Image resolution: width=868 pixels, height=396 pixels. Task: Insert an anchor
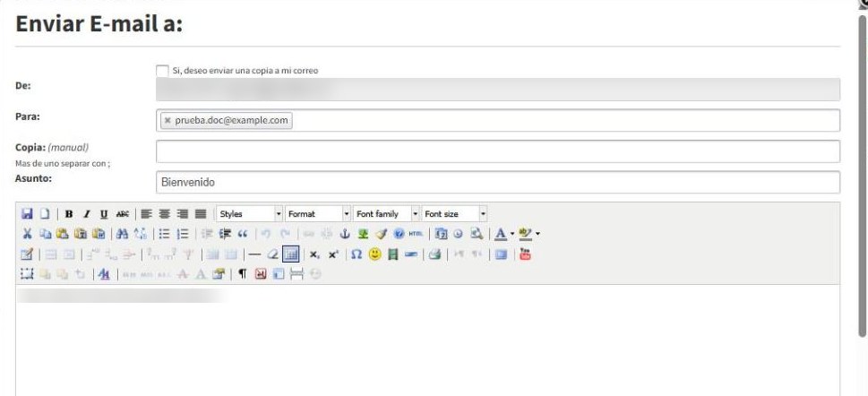point(345,234)
